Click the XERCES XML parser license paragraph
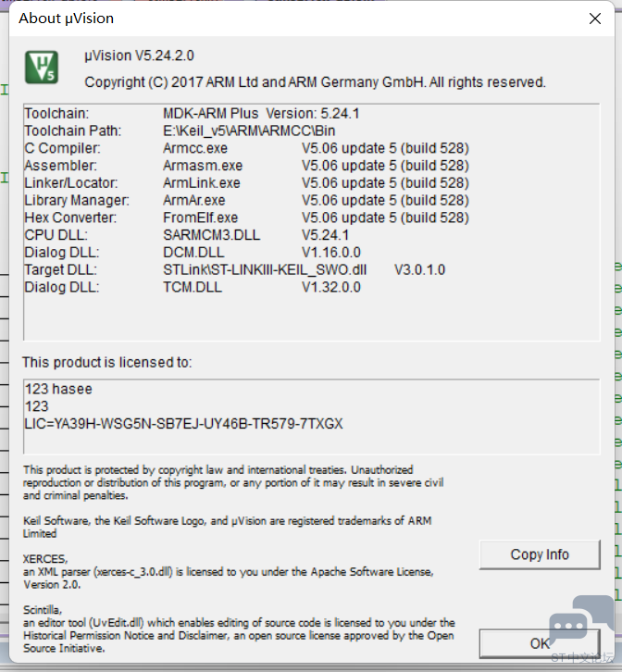 tap(228, 572)
